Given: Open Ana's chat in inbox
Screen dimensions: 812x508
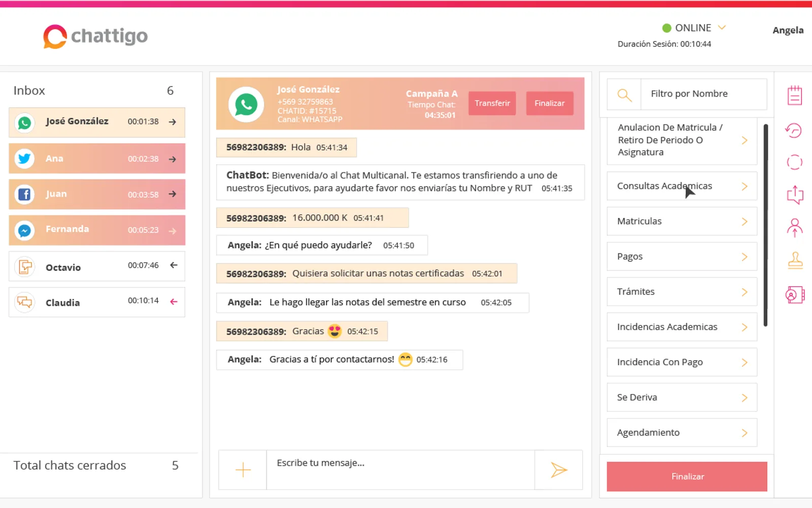Looking at the screenshot, I should pyautogui.click(x=97, y=158).
